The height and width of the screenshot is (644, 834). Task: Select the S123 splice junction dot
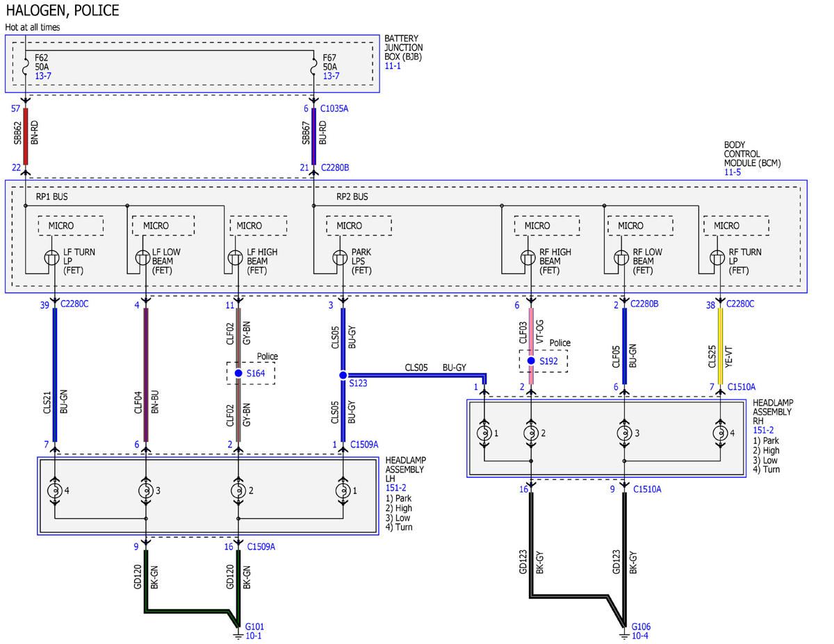click(343, 375)
